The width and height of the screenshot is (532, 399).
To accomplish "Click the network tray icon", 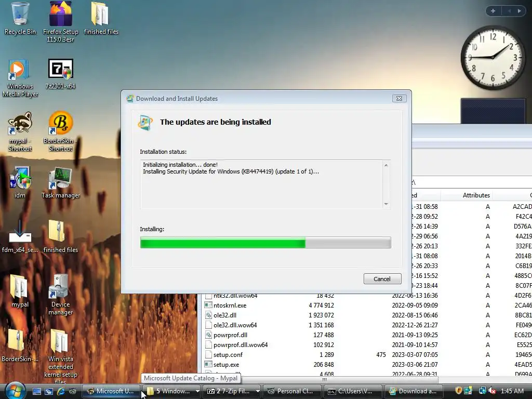I will coord(482,391).
